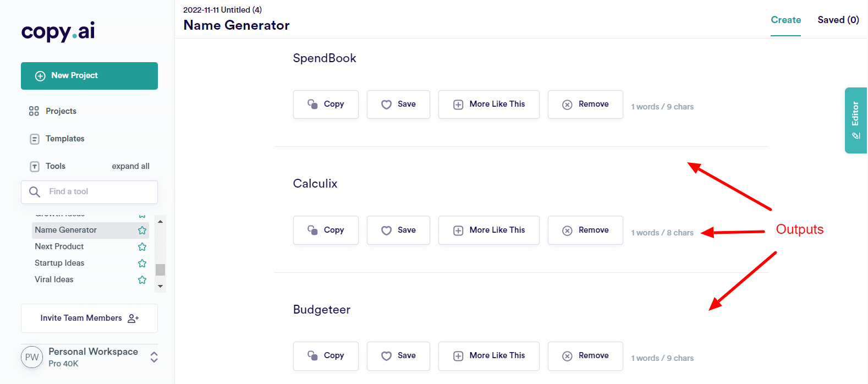Click expand all in Tools
The height and width of the screenshot is (384, 868).
[130, 166]
